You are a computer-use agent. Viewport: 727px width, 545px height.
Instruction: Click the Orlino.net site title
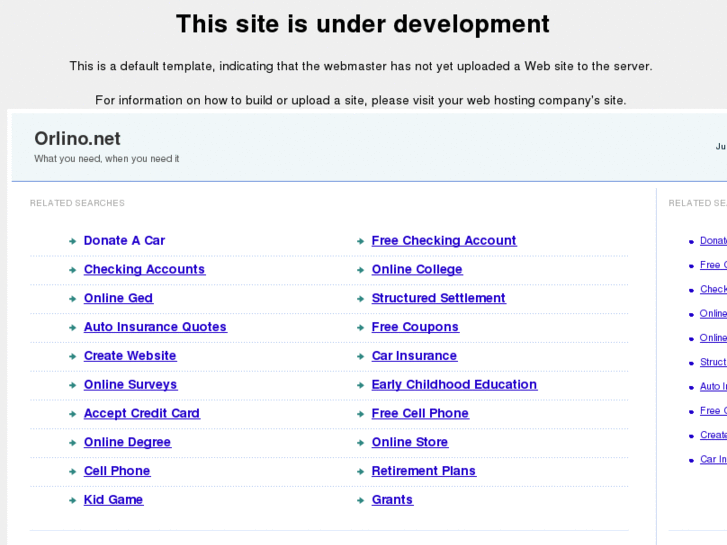click(x=77, y=139)
